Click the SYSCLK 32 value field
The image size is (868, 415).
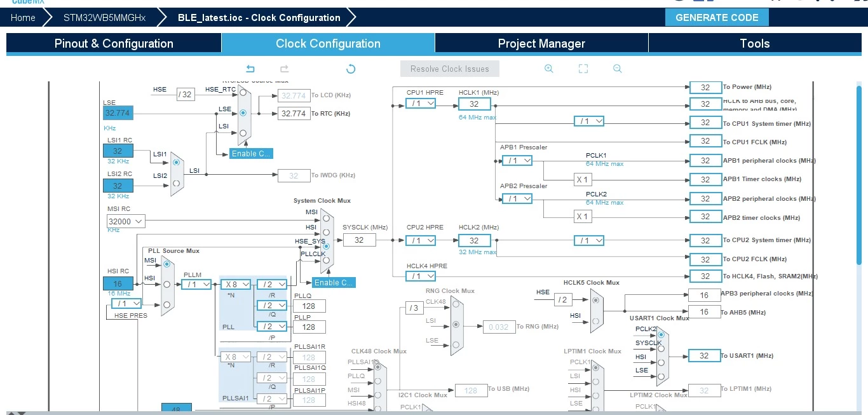[x=359, y=240]
